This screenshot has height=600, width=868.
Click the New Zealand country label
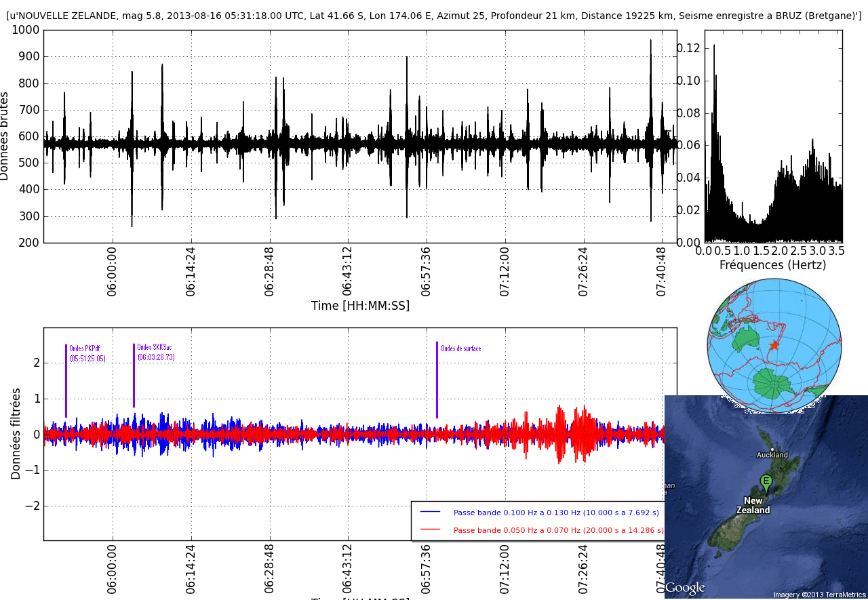753,506
